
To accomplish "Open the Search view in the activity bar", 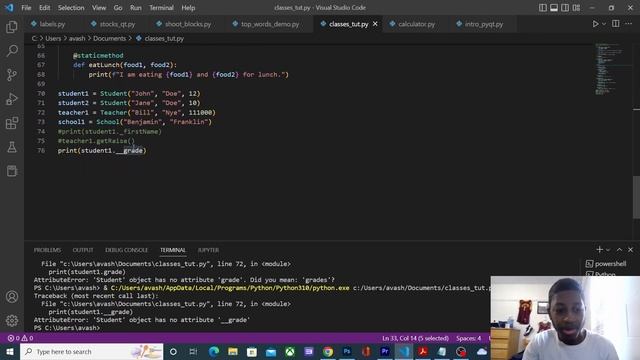I will 12,51.
